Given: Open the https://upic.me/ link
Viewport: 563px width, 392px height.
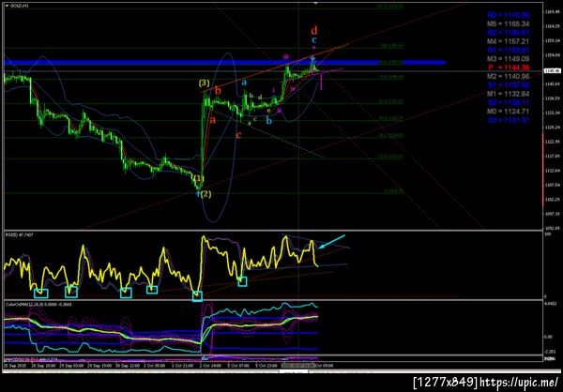Looking at the screenshot, I should (519, 382).
